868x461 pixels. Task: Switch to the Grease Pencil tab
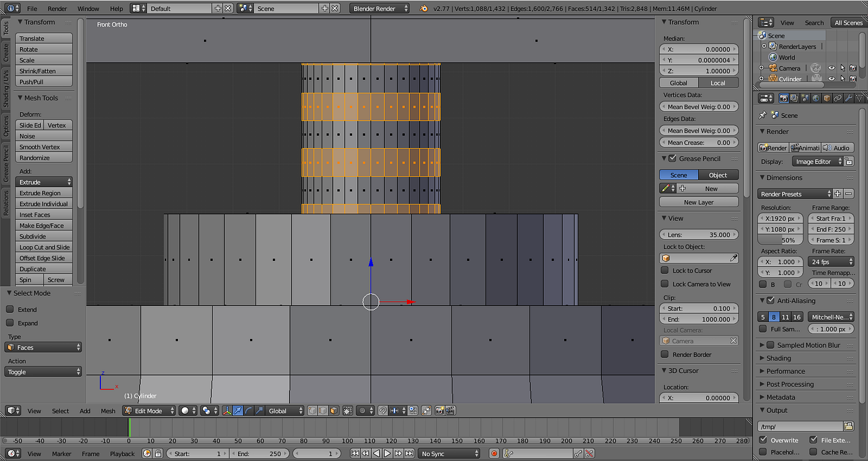click(x=6, y=164)
